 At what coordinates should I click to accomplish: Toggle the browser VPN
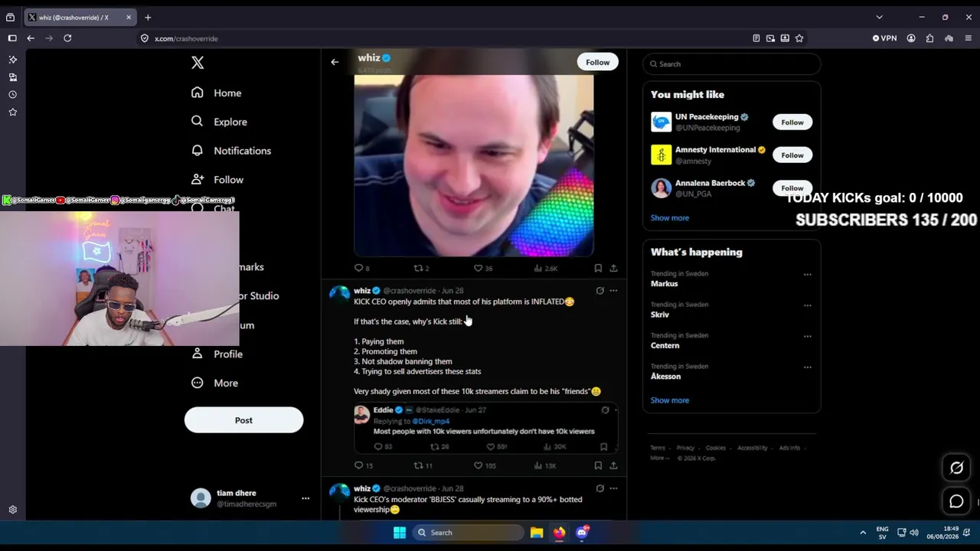point(884,38)
